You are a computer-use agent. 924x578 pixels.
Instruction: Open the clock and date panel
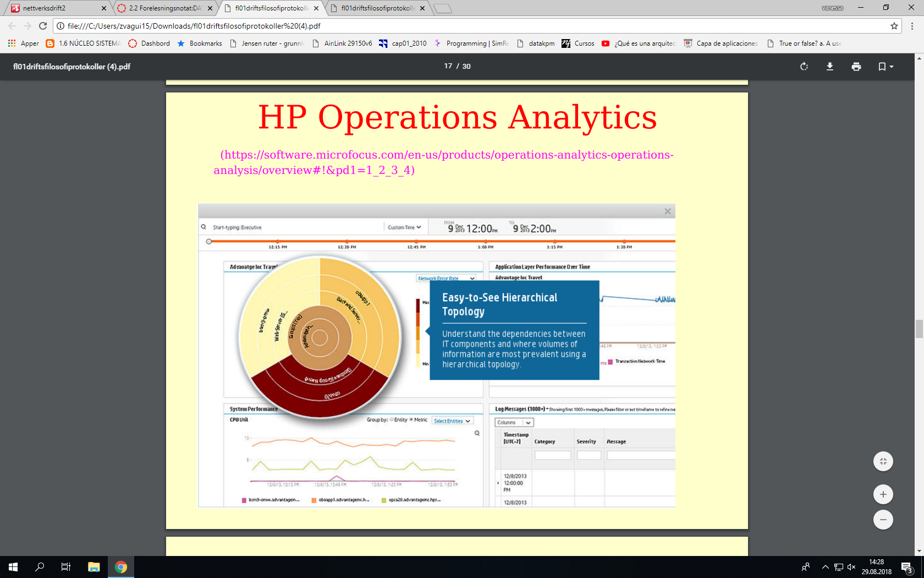877,567
